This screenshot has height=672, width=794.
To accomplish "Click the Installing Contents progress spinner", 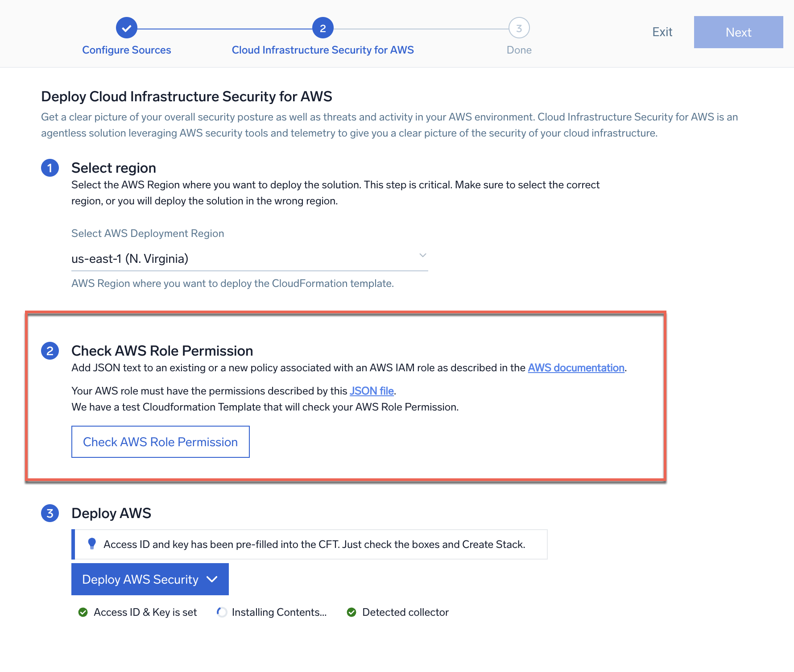I will click(222, 612).
